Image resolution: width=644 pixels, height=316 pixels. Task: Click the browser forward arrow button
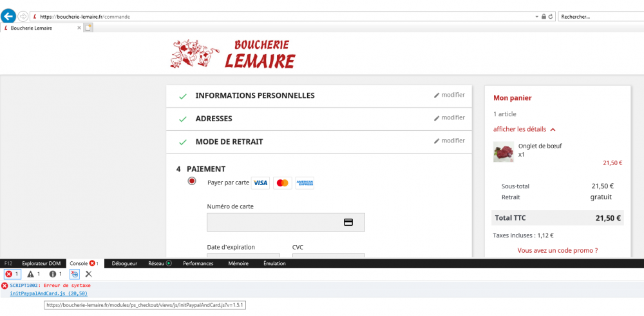pos(23,17)
